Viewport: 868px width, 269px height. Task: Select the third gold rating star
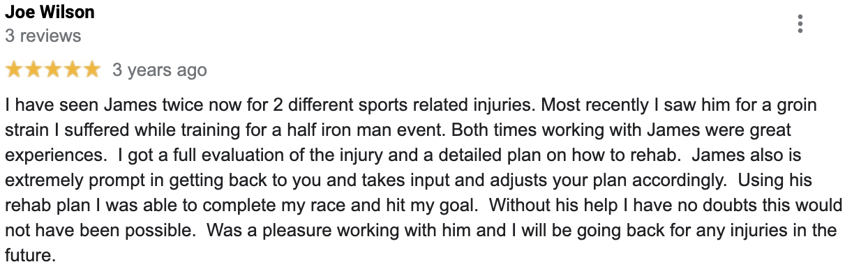[53, 70]
